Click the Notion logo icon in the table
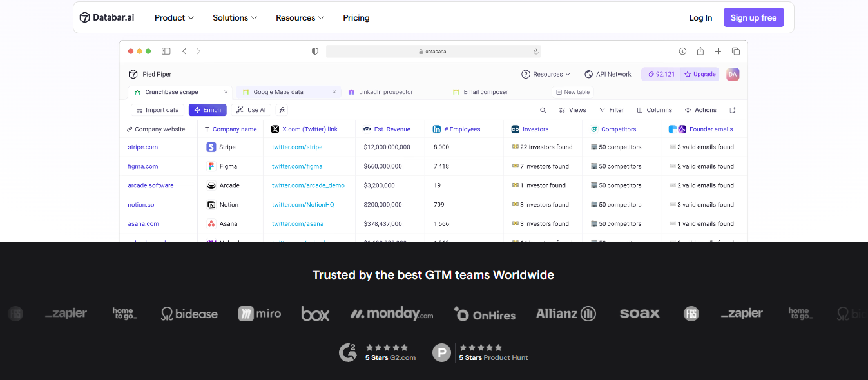This screenshot has height=380, width=868. 211,205
